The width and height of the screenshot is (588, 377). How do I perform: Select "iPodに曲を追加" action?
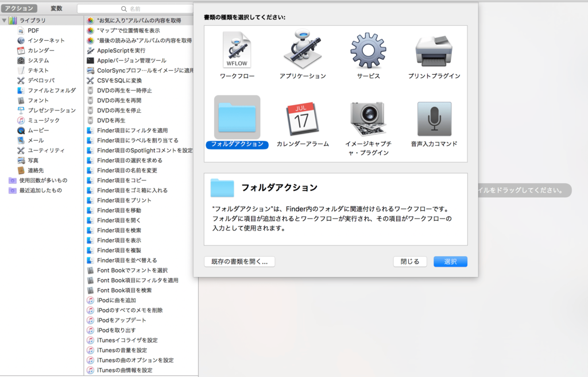pyautogui.click(x=116, y=301)
